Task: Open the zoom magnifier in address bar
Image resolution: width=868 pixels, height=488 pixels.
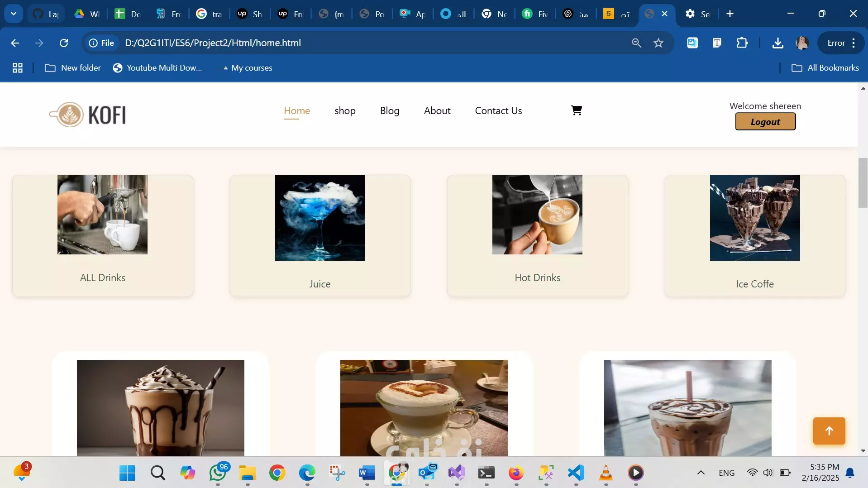Action: click(x=636, y=43)
